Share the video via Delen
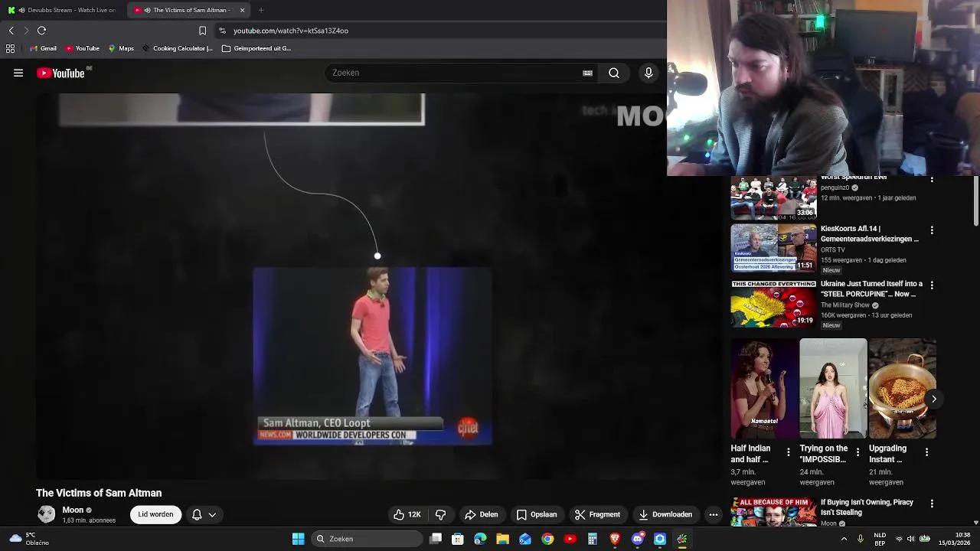Image resolution: width=980 pixels, height=551 pixels. coord(482,514)
